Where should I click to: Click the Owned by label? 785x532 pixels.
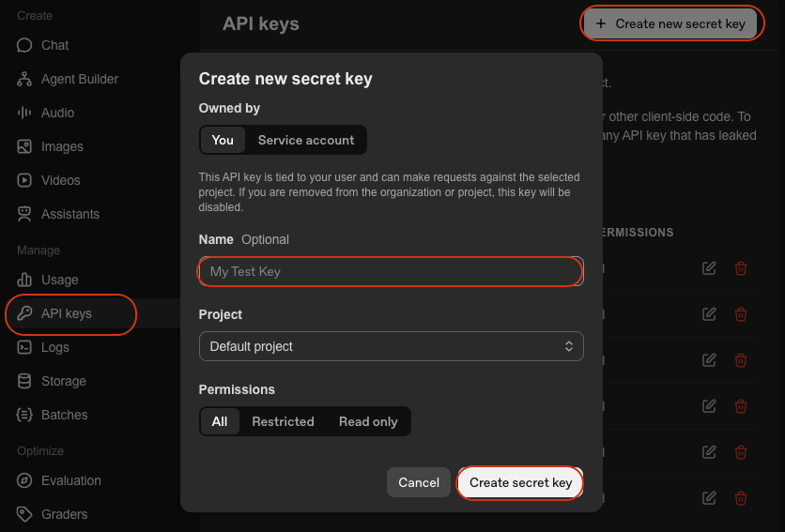(x=229, y=108)
